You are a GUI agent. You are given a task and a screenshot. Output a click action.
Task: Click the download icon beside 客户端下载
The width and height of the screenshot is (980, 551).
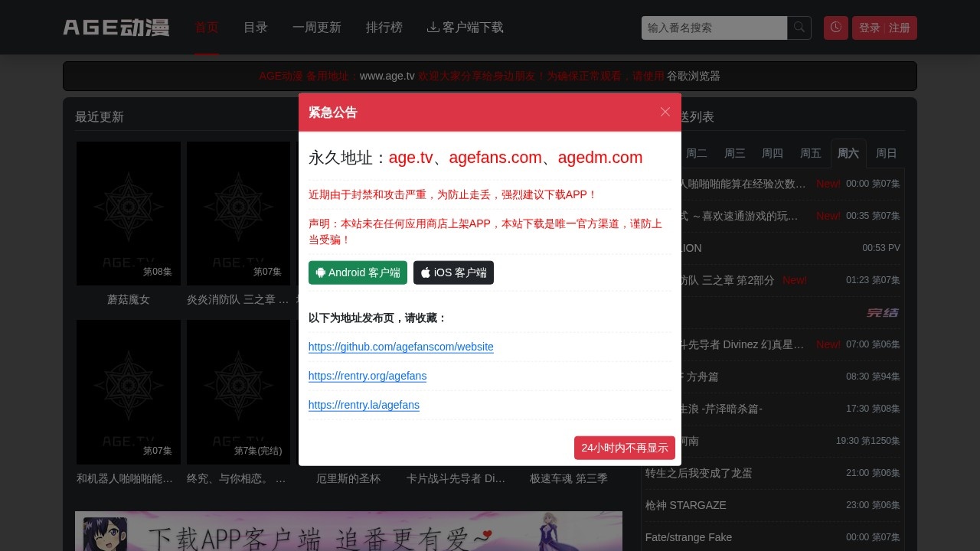433,28
